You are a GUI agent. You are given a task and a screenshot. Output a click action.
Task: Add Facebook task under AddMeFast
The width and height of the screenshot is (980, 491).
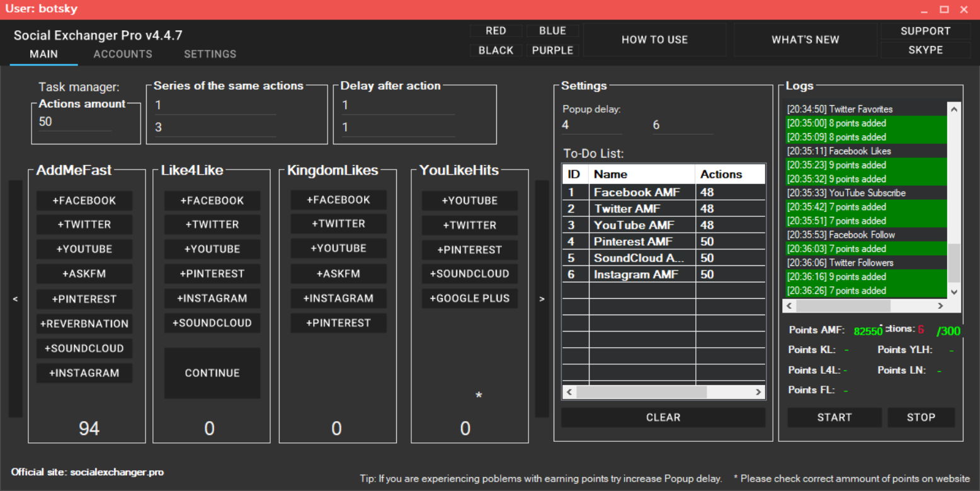click(x=84, y=201)
